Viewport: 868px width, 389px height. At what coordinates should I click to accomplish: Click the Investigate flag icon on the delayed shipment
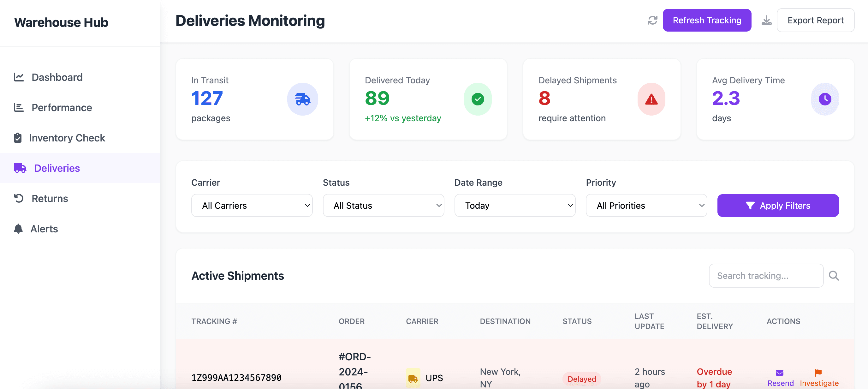(818, 373)
